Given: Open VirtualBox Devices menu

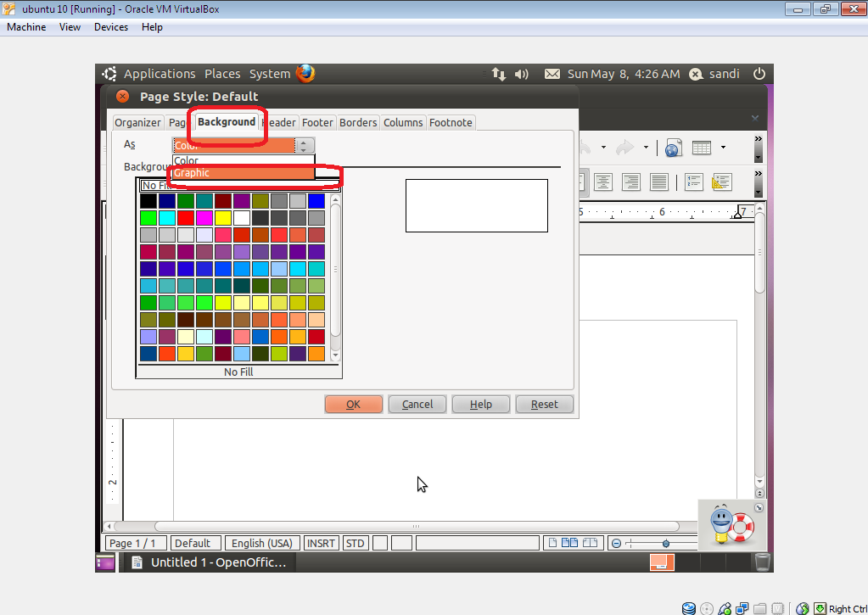Looking at the screenshot, I should pyautogui.click(x=110, y=27).
